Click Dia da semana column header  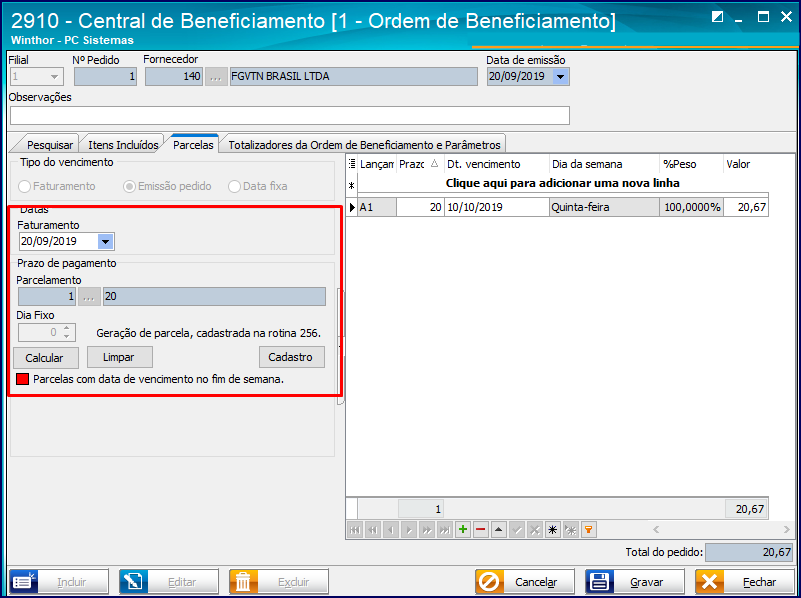pos(604,164)
